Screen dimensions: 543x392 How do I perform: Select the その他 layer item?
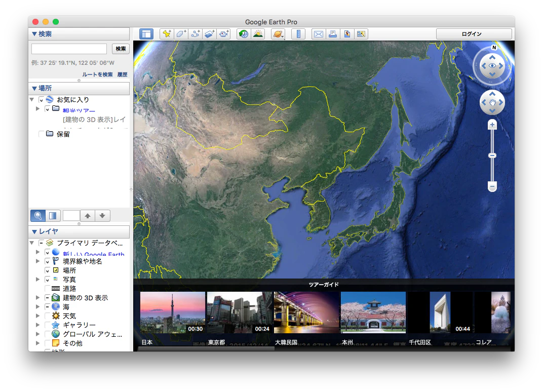tap(72, 343)
